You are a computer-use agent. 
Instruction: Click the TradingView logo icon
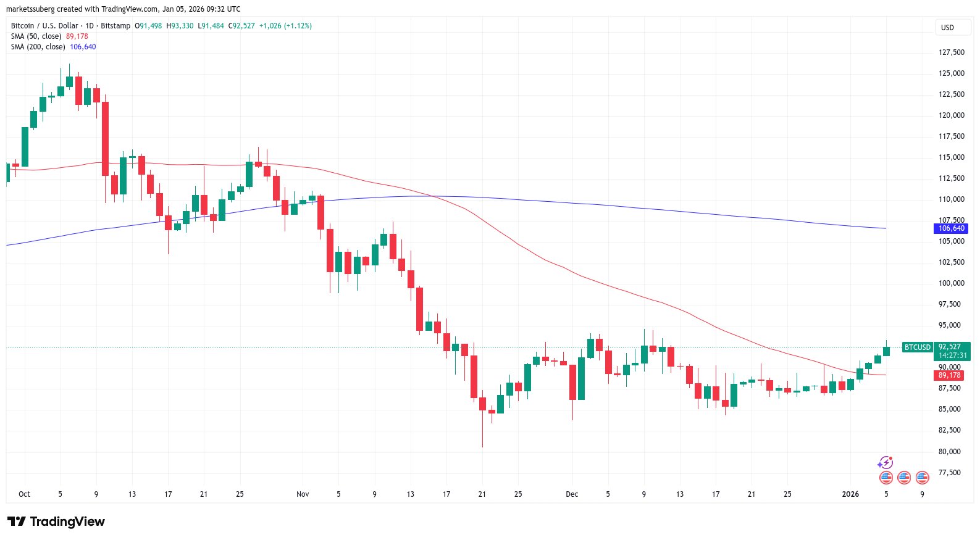17,521
